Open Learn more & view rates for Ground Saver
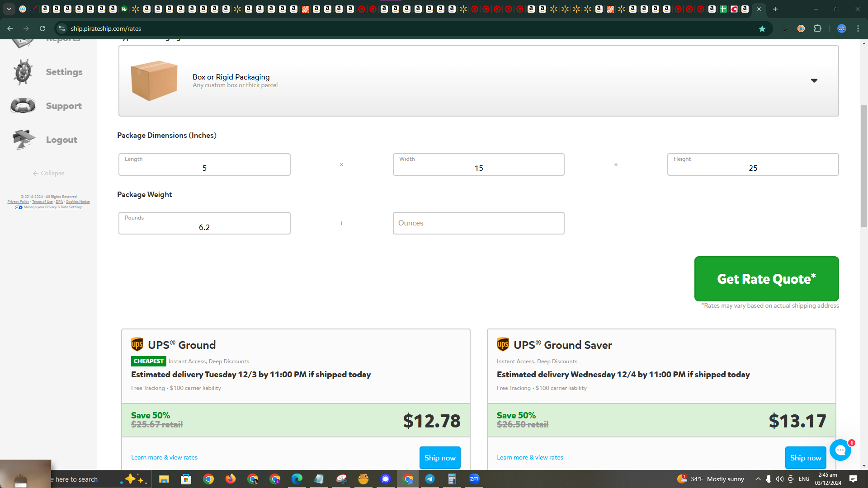The height and width of the screenshot is (488, 868). 530,457
